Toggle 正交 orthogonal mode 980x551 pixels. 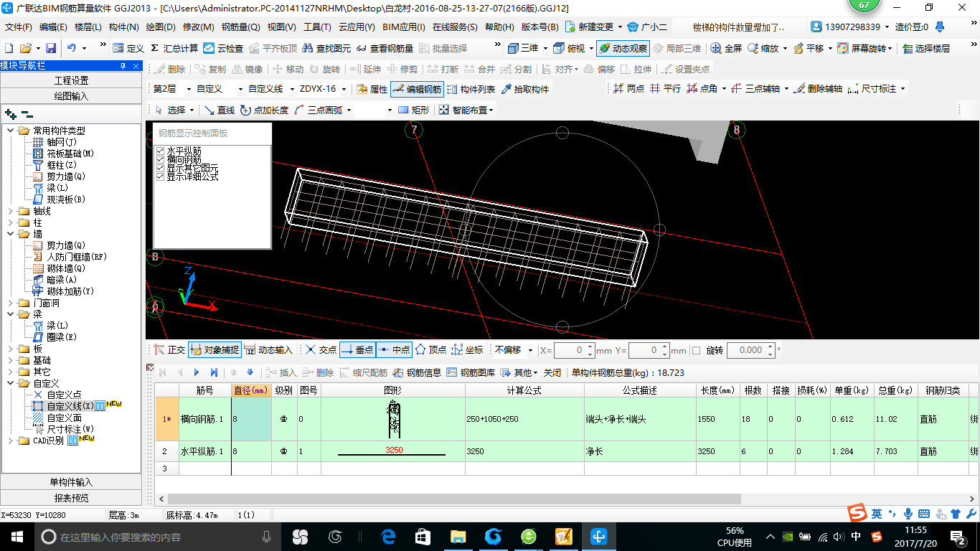pyautogui.click(x=170, y=350)
